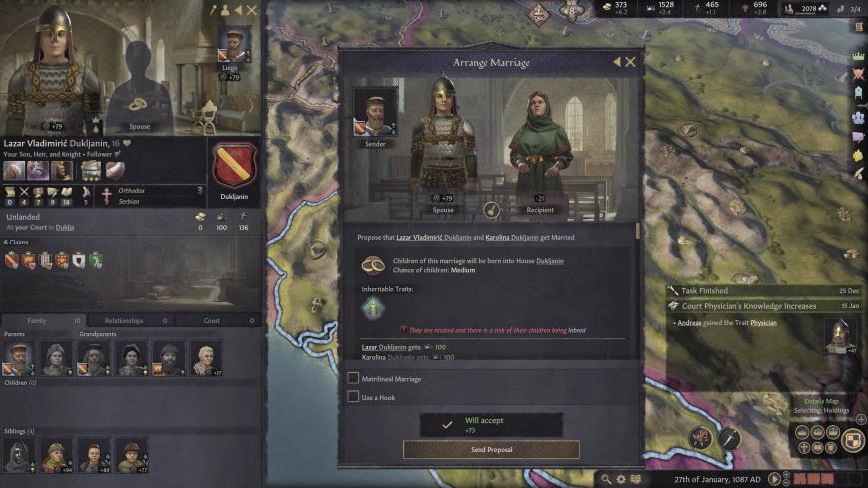The image size is (868, 488).
Task: Toggle the game pause/play button
Action: (x=775, y=479)
